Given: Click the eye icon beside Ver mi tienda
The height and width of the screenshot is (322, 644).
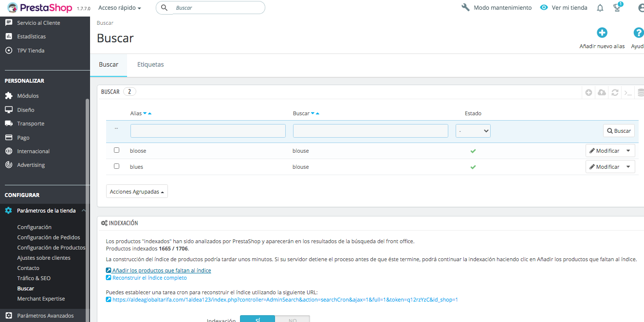Looking at the screenshot, I should pos(544,8).
